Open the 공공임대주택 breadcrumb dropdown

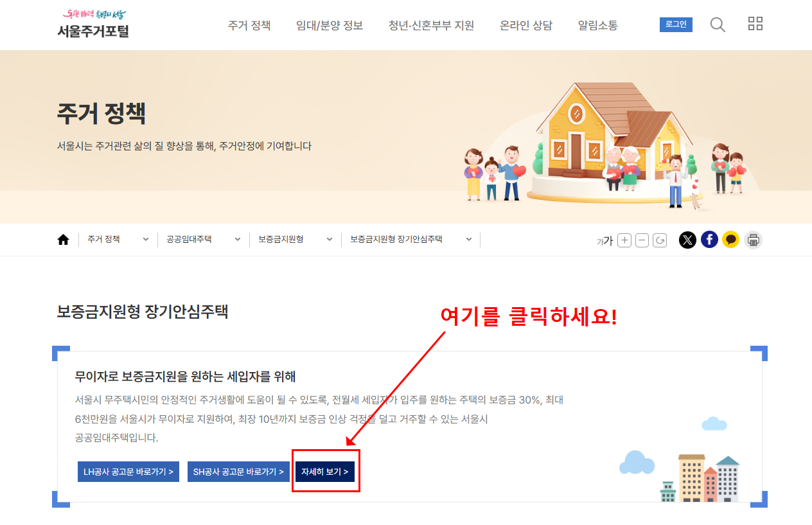point(237,239)
